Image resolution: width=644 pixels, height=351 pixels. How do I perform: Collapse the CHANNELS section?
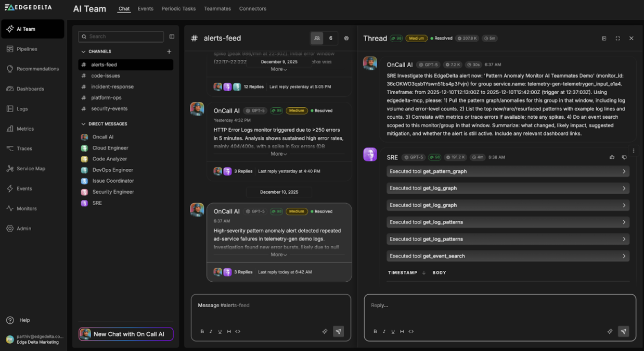pyautogui.click(x=84, y=52)
